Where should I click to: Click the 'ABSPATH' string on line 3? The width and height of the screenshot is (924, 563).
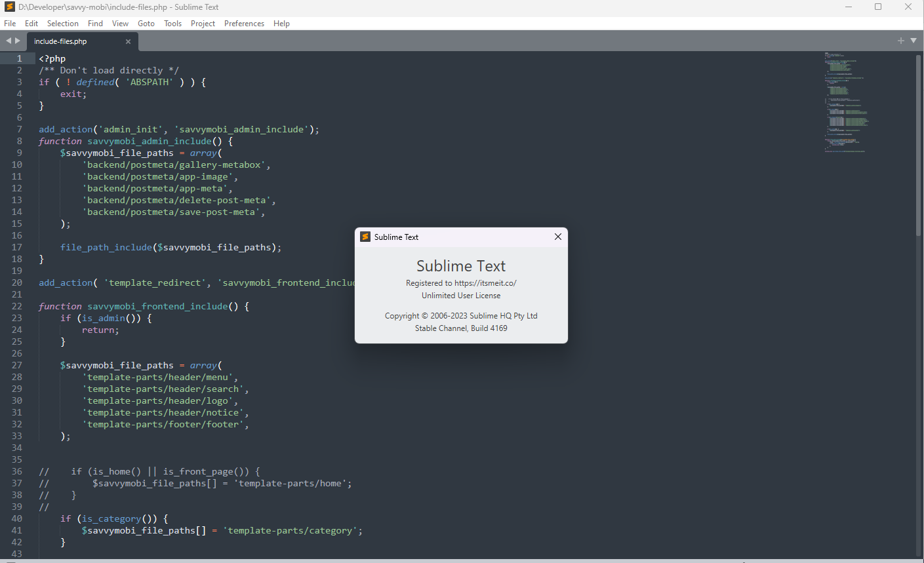coord(150,82)
